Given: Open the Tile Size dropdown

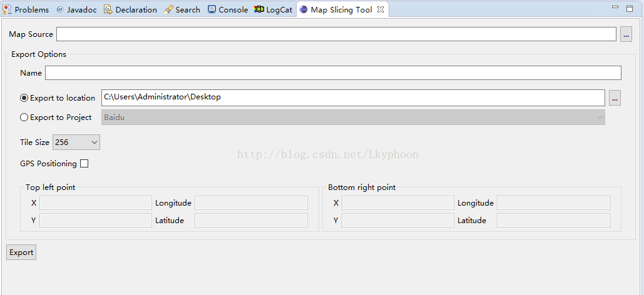Looking at the screenshot, I should click(76, 142).
